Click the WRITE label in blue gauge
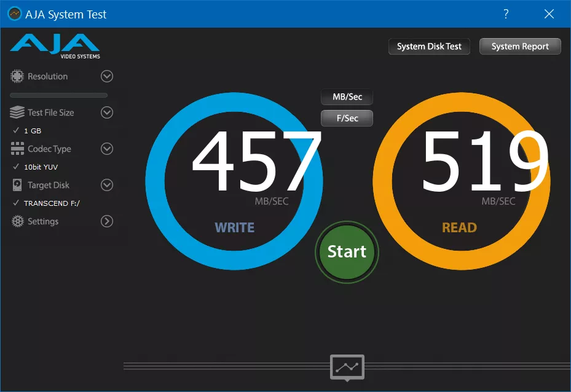This screenshot has height=392, width=571. click(235, 228)
